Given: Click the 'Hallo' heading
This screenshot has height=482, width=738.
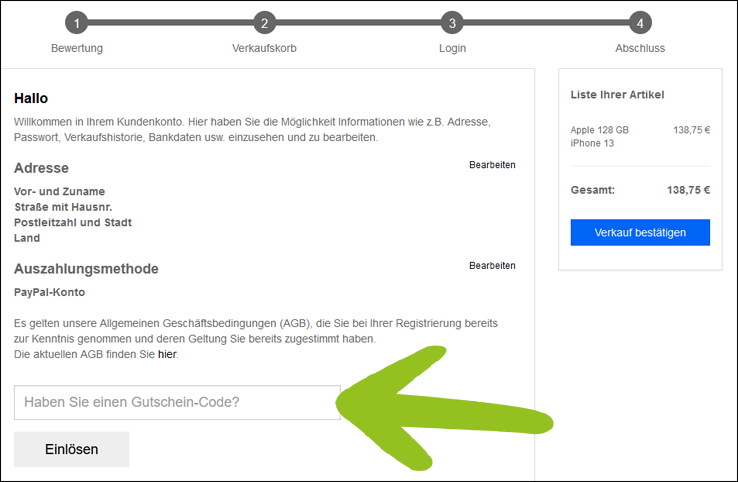Looking at the screenshot, I should (31, 98).
